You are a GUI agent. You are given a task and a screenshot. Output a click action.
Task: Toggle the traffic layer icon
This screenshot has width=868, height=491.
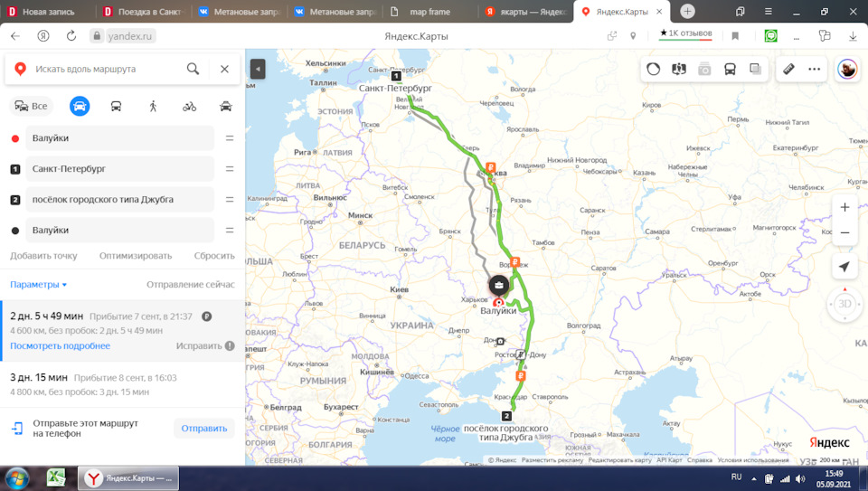(653, 70)
